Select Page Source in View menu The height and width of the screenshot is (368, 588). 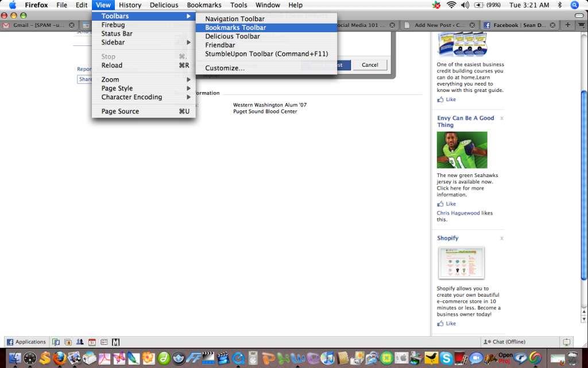coord(144,111)
